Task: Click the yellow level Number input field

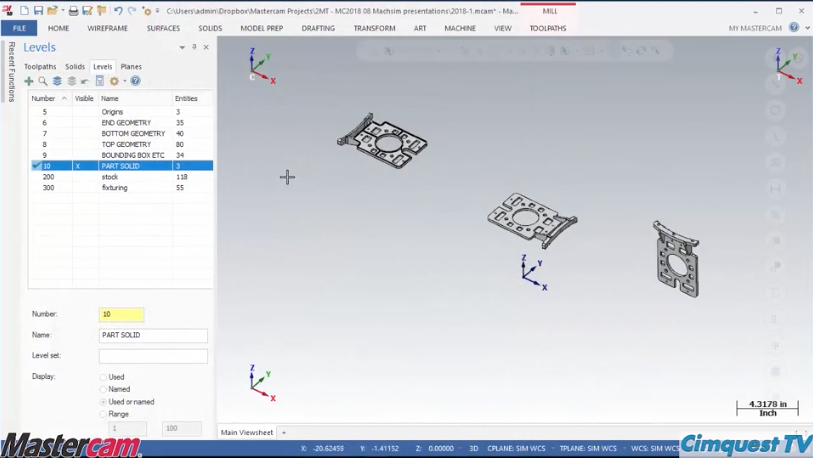Action: [x=121, y=314]
